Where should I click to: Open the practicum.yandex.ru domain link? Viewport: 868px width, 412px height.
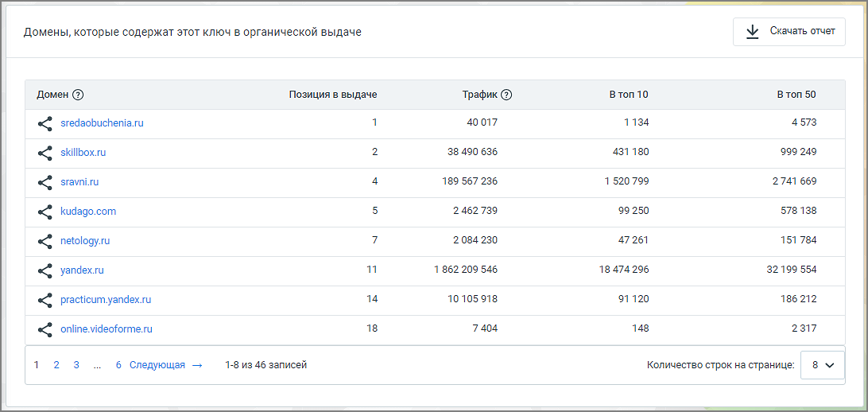point(106,300)
